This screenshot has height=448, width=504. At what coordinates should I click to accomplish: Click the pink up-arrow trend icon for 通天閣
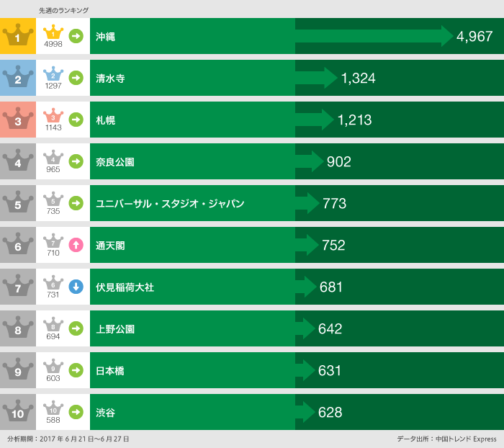coord(76,245)
